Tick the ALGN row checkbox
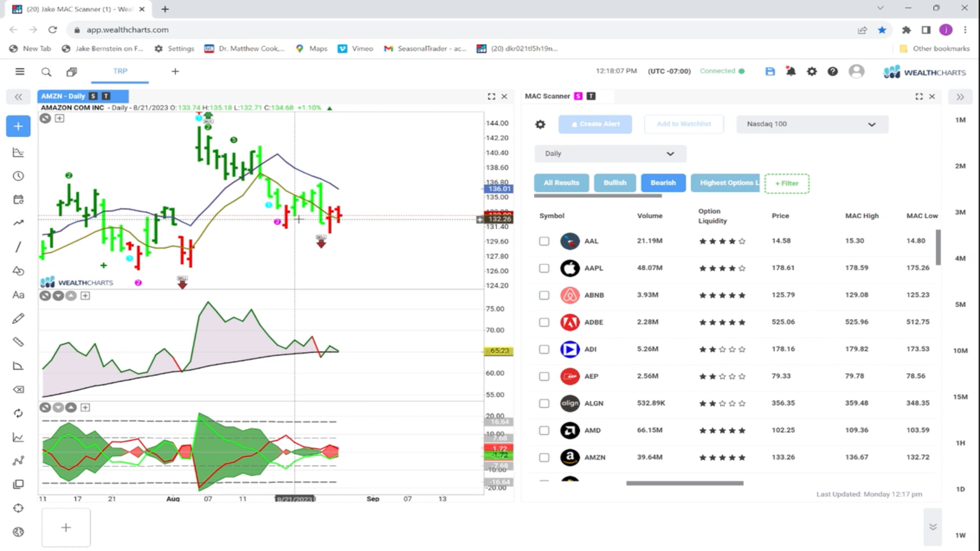This screenshot has height=551, width=980. tap(544, 404)
